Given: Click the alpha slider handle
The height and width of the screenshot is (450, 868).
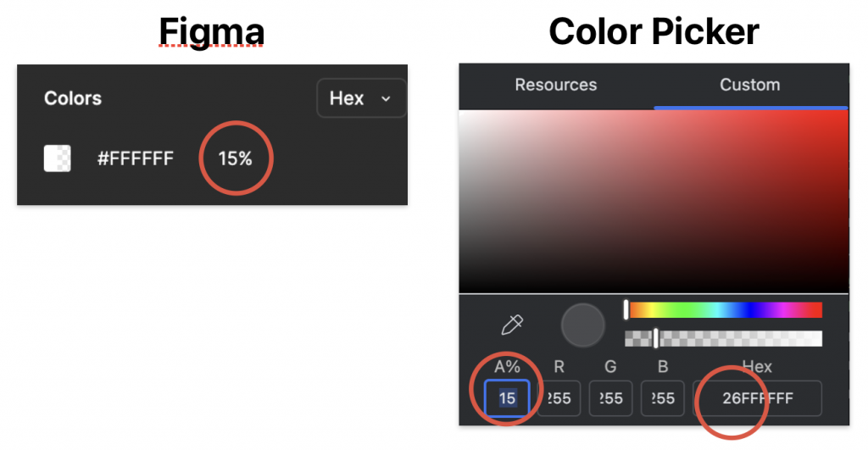Looking at the screenshot, I should pyautogui.click(x=656, y=338).
